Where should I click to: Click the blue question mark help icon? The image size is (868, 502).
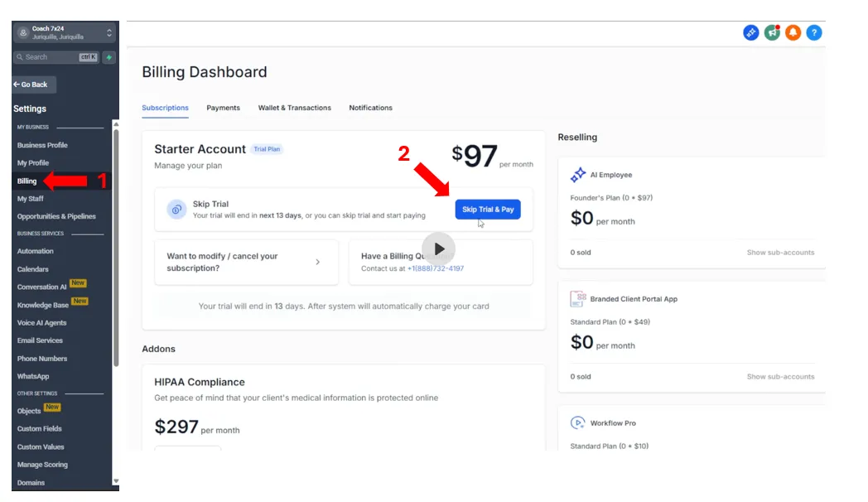(813, 32)
